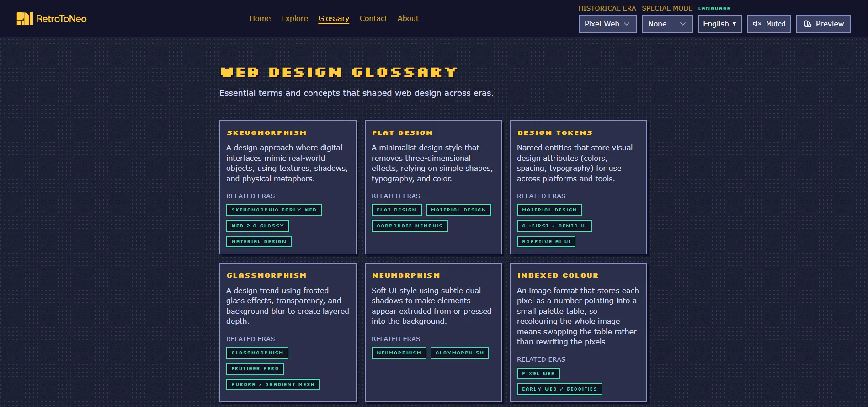The height and width of the screenshot is (407, 868).
Task: Click the Skeuomorphism card heading
Action: pos(266,133)
